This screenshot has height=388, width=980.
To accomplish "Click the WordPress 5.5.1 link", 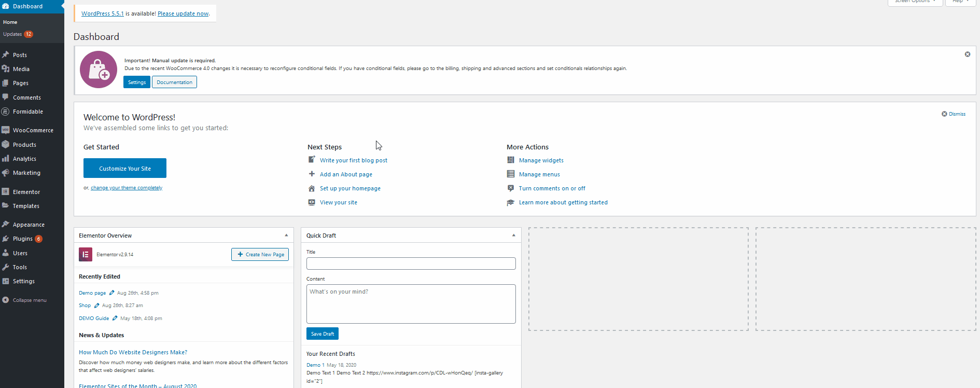I will pyautogui.click(x=103, y=13).
